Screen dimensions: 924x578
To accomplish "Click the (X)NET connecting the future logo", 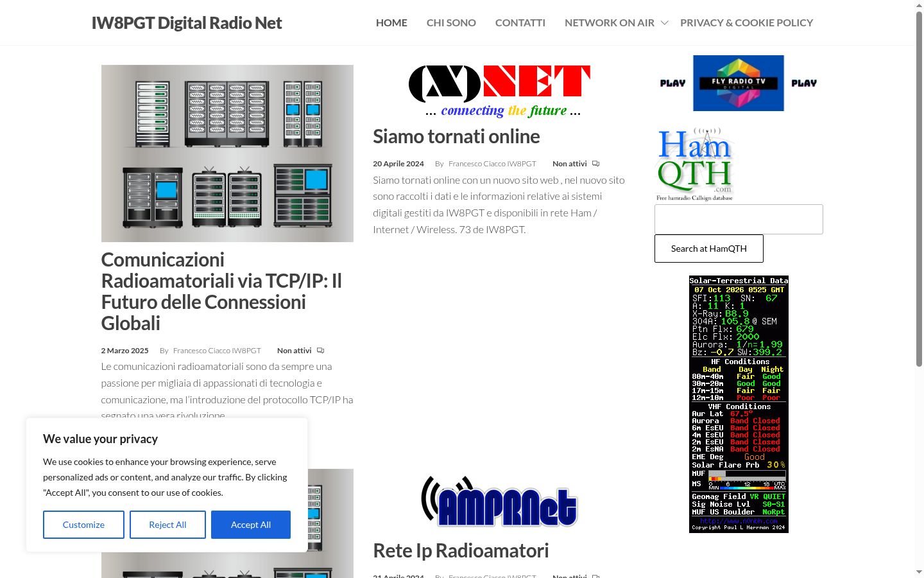I will [499, 91].
